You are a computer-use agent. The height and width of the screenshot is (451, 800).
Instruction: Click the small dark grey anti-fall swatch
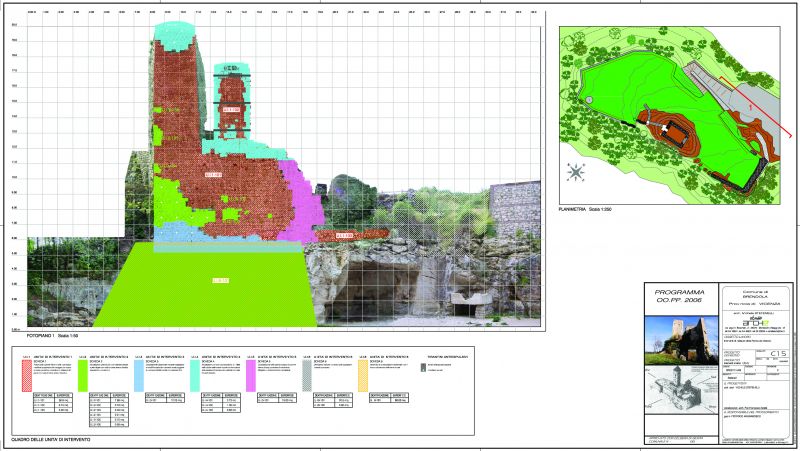(x=423, y=367)
